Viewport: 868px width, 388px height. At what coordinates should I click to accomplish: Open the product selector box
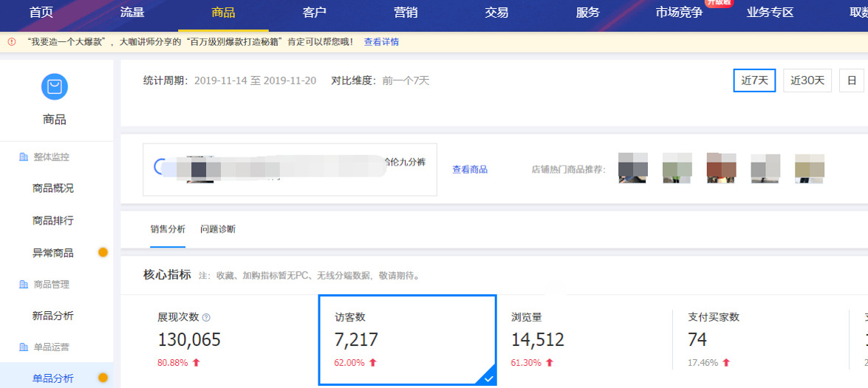pyautogui.click(x=290, y=169)
